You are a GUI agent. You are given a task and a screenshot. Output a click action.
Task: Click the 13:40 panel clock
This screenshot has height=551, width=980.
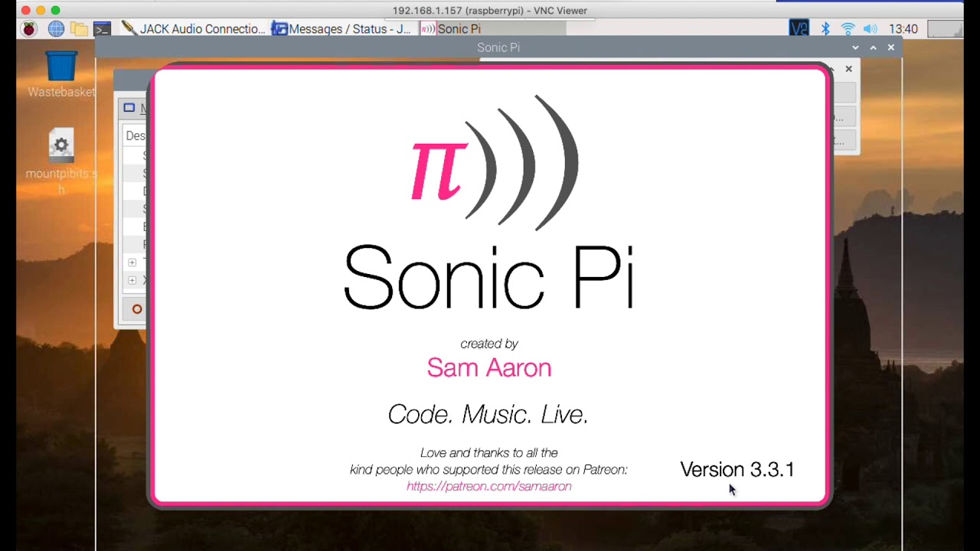coord(903,29)
